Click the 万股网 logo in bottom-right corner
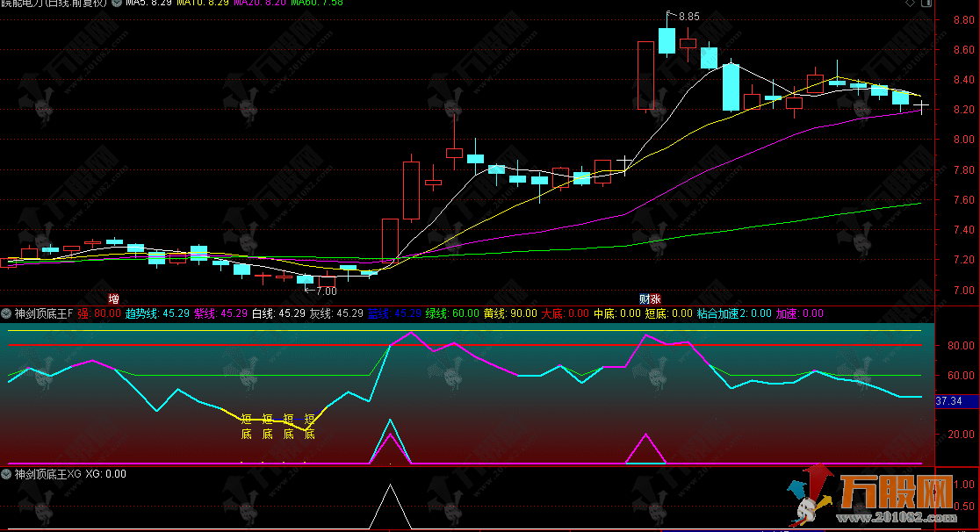980x532 pixels. [896, 494]
